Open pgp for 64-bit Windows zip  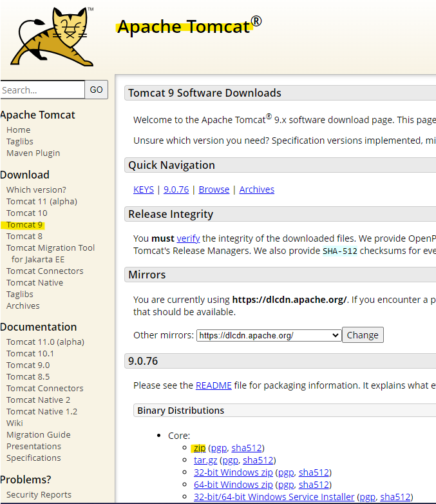point(286,485)
